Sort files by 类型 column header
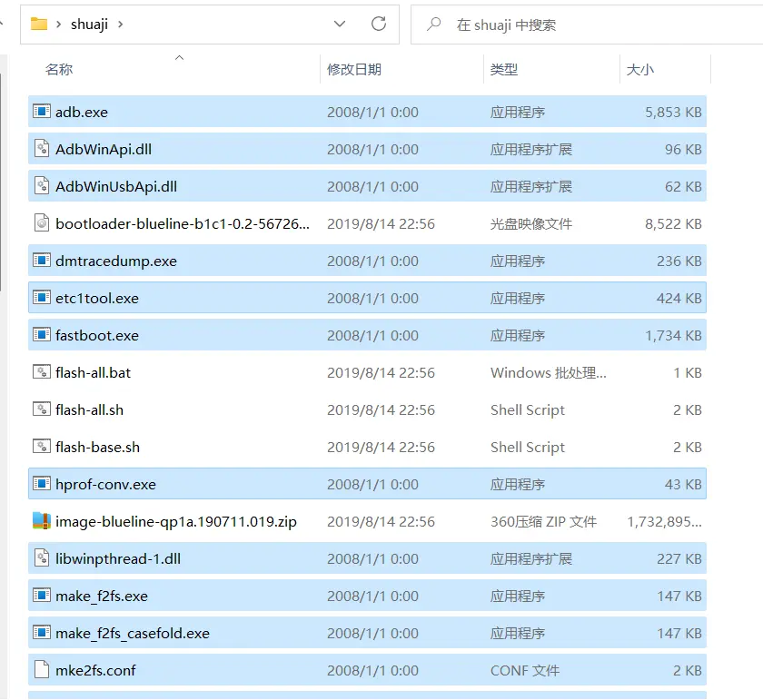Viewport: 763px width, 700px height. 503,70
